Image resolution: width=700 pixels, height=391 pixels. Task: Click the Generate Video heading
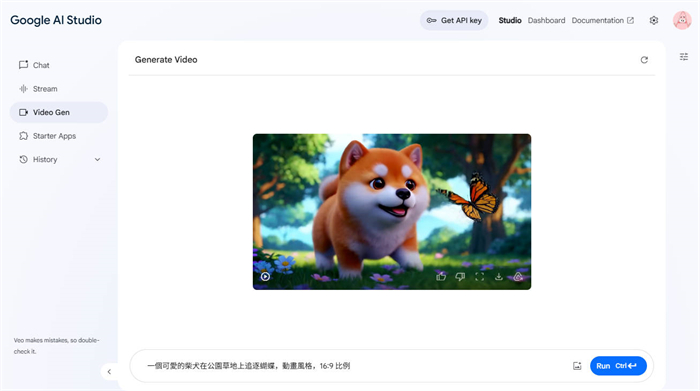[x=166, y=60]
